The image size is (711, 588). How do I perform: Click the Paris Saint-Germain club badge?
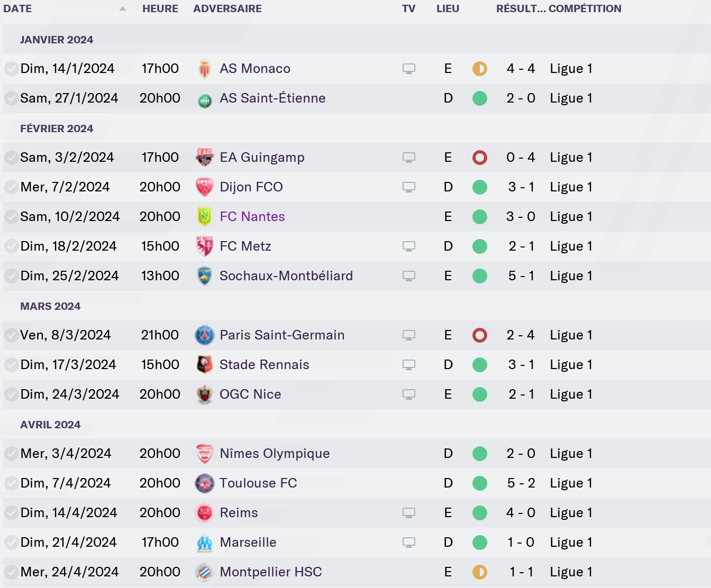(205, 335)
